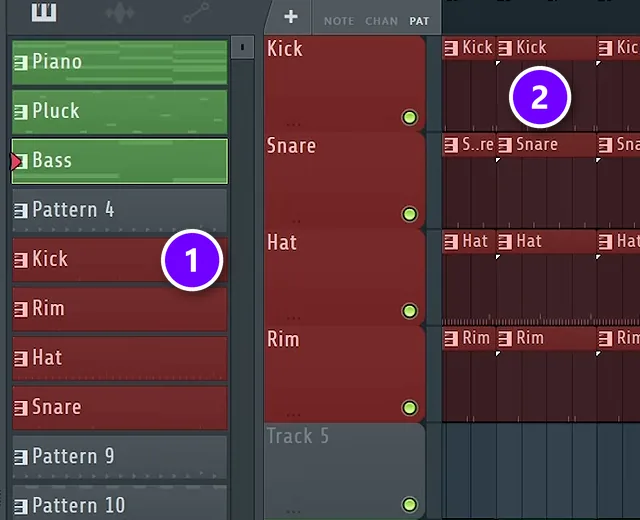The image size is (640, 520).
Task: Click the pattern icon beside Pattern 9
Action: 20,458
